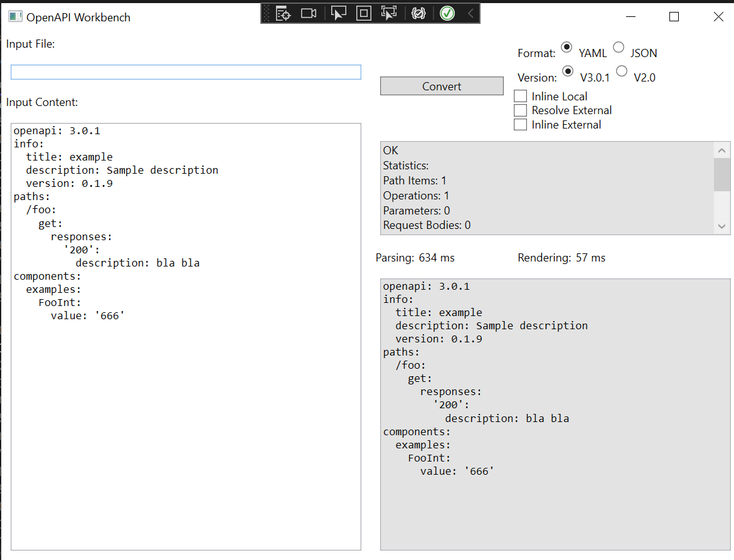Select YAML format radio button

(566, 47)
